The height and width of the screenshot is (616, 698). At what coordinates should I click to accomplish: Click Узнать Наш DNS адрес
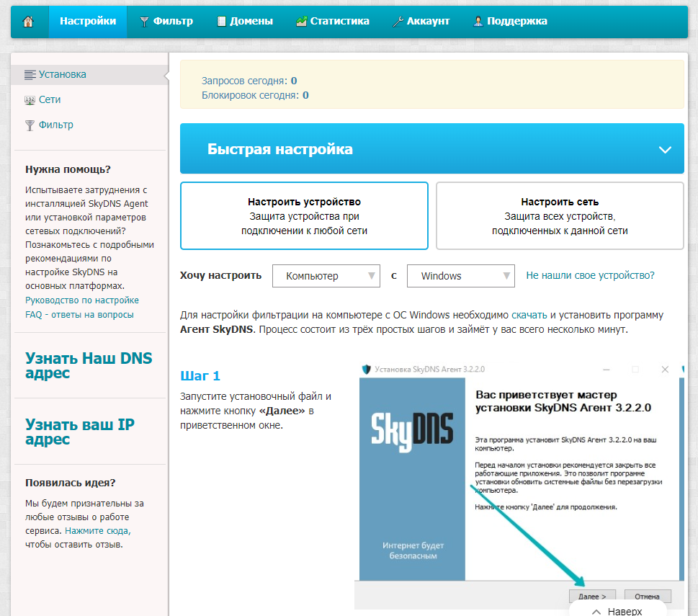(89, 365)
